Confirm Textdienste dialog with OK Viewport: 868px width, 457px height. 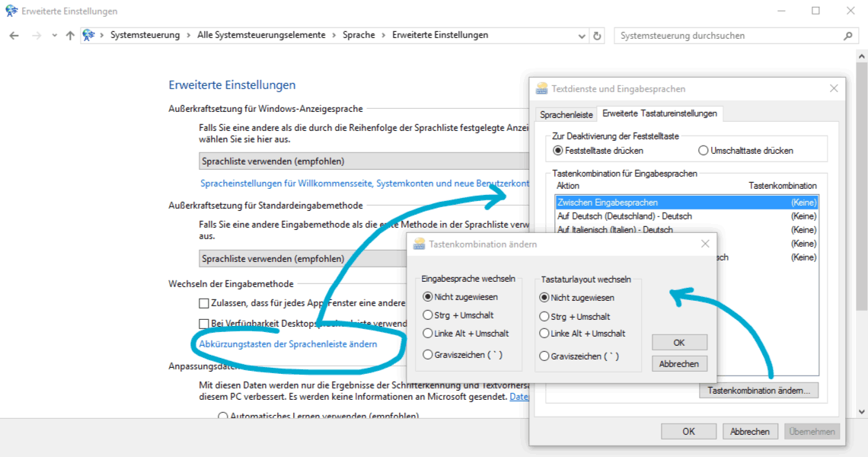(x=688, y=432)
